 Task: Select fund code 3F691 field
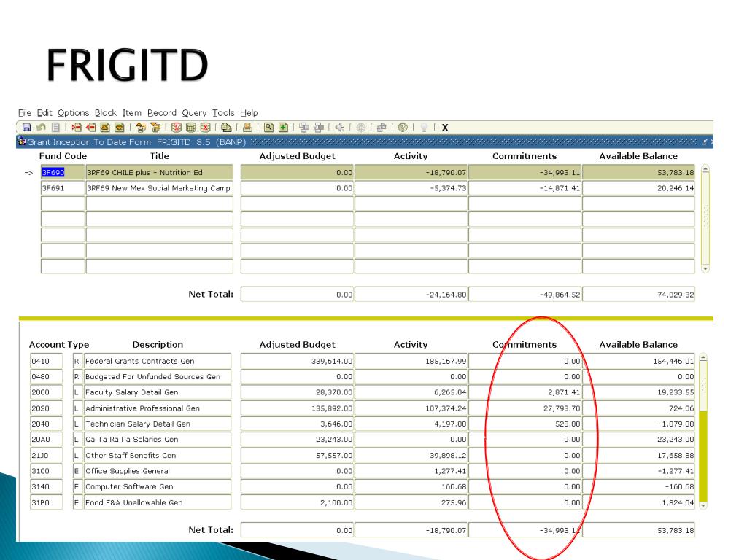(63, 188)
